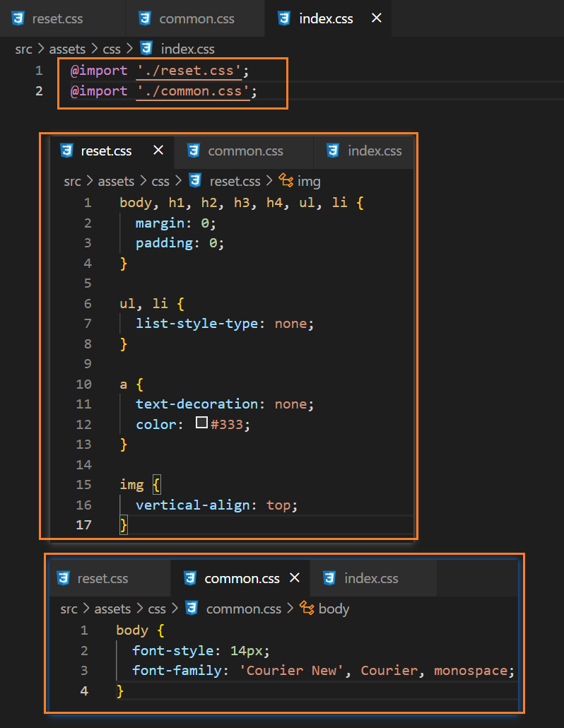The width and height of the screenshot is (564, 728).
Task: Click 'margin: 0;' line in reset.css
Action: tap(175, 223)
